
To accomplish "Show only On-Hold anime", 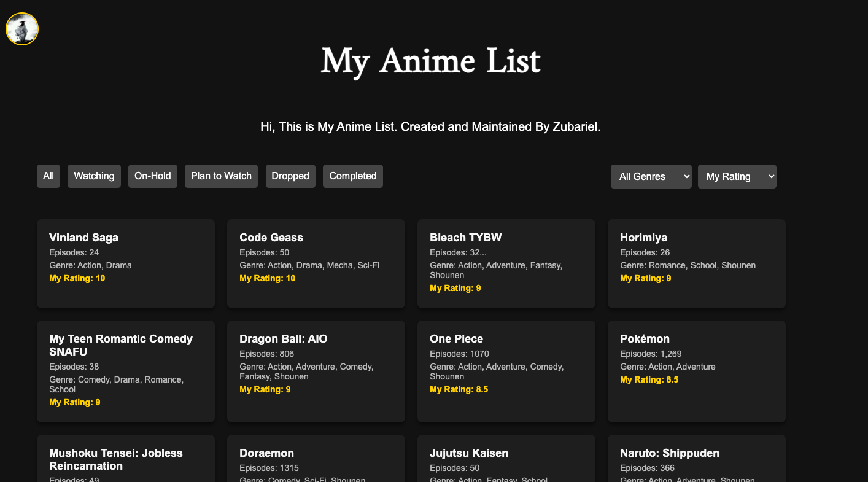I will (x=152, y=176).
